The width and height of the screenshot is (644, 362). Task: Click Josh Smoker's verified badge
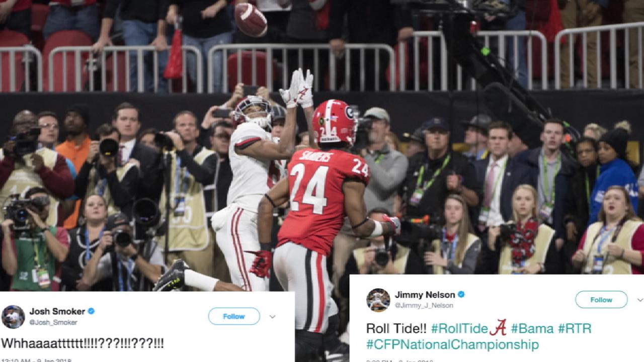tap(91, 311)
